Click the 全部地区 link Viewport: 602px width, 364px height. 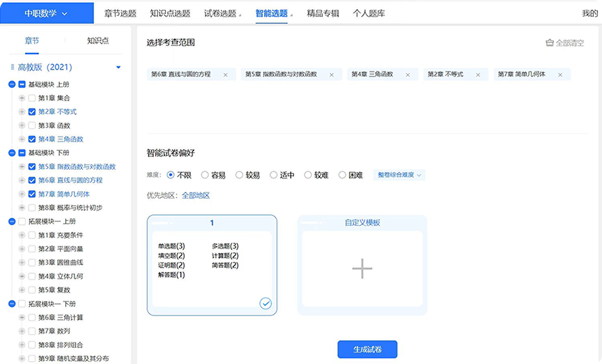pyautogui.click(x=195, y=196)
